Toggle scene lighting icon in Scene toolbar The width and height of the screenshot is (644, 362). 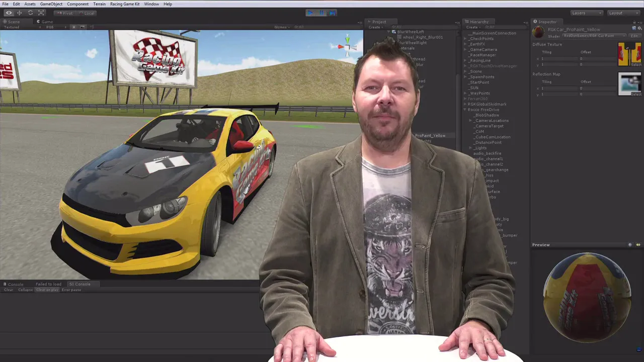pos(74,27)
